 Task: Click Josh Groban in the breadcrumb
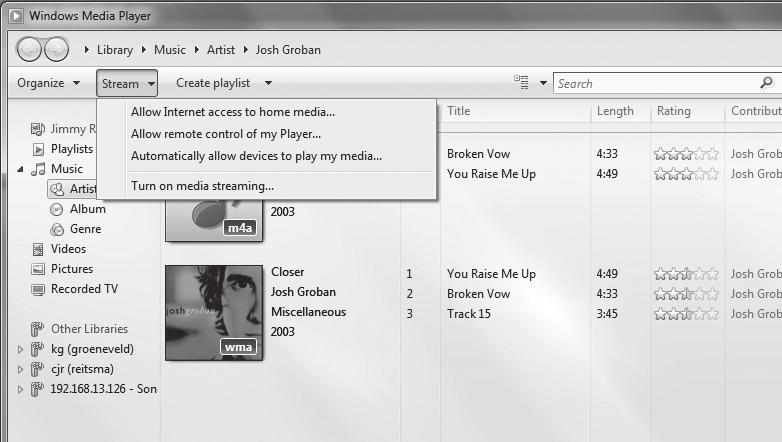[288, 50]
